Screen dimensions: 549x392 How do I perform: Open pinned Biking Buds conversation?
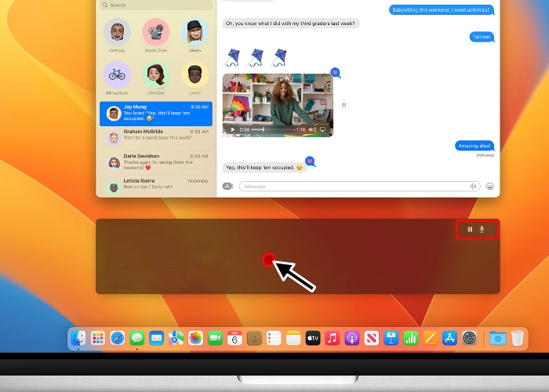(x=117, y=75)
